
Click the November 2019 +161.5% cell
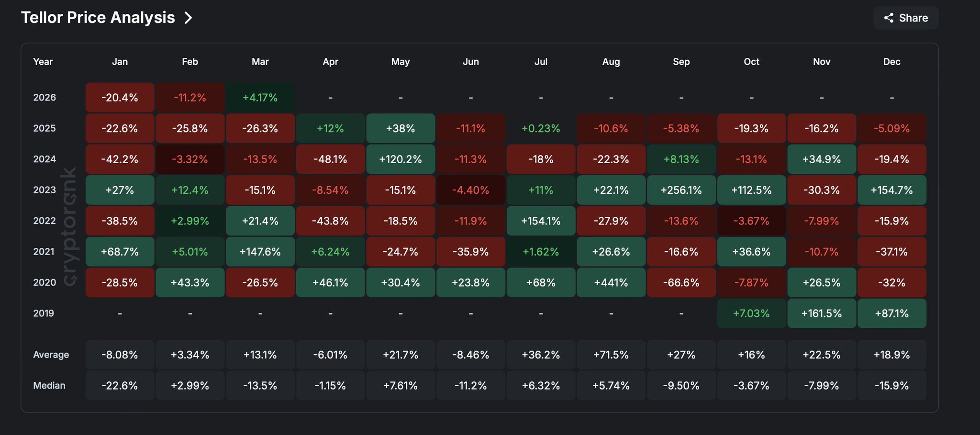point(822,313)
